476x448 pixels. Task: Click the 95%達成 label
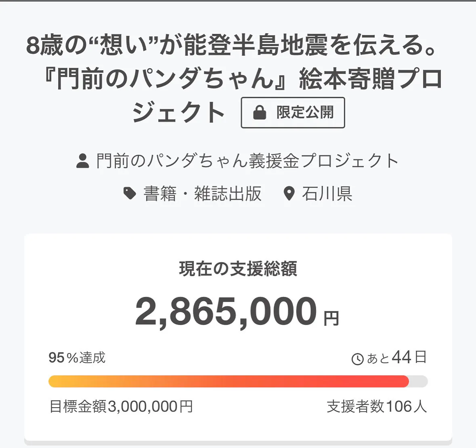pos(77,358)
